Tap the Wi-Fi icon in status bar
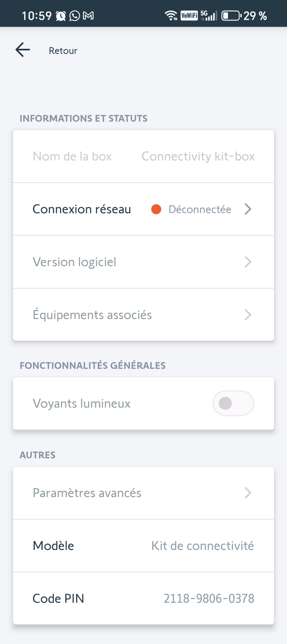Viewport: 287px width, 644px height. [x=171, y=15]
